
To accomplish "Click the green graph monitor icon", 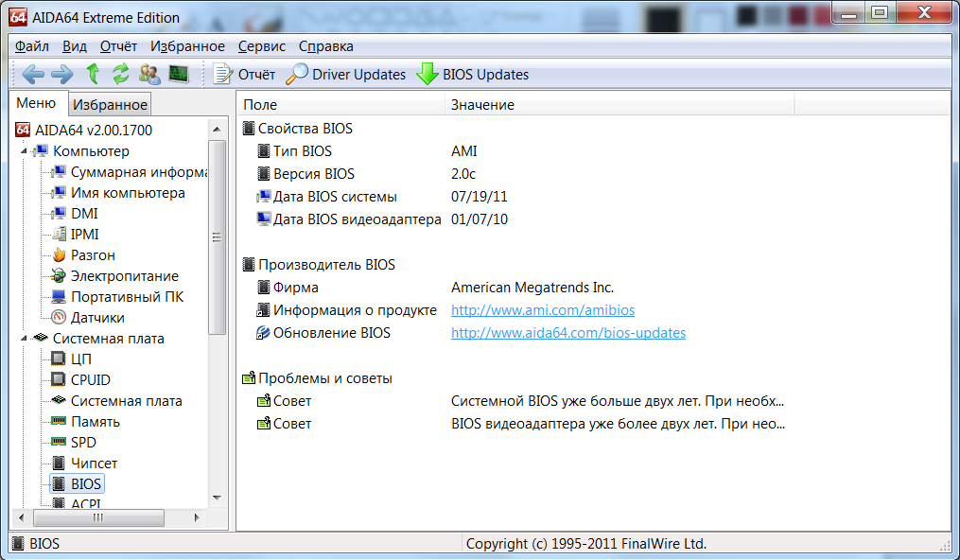I will [179, 74].
